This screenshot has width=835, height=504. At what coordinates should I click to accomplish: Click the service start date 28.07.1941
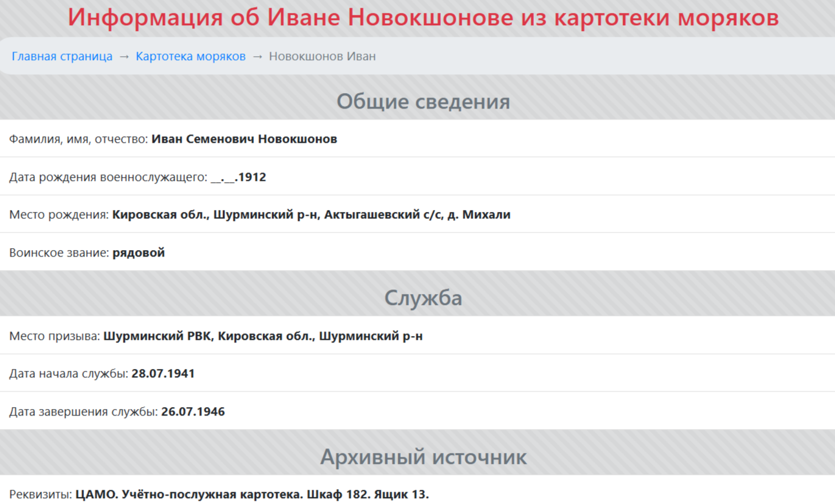click(163, 373)
